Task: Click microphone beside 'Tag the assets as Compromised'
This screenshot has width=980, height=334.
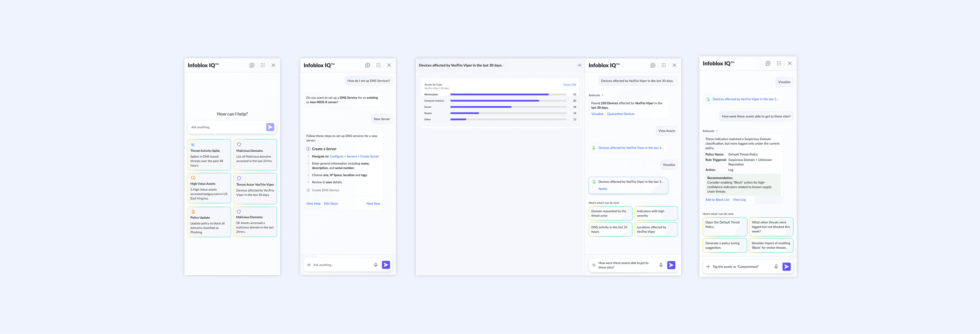Action: 776,267
